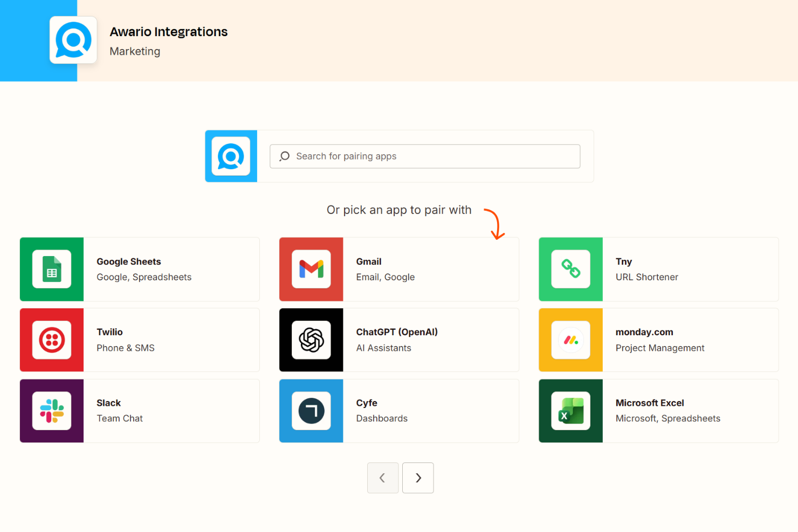798x532 pixels.
Task: Click the Search for pairing apps field
Action: [425, 156]
